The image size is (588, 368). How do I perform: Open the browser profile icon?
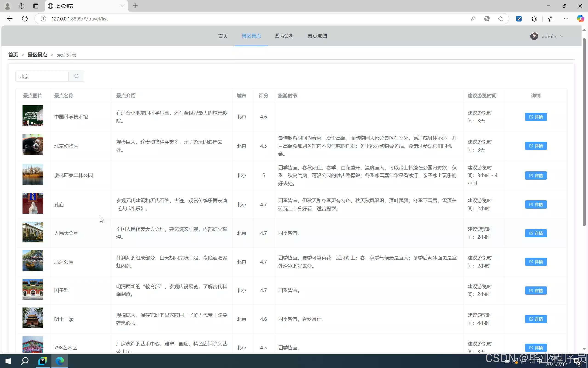8,6
